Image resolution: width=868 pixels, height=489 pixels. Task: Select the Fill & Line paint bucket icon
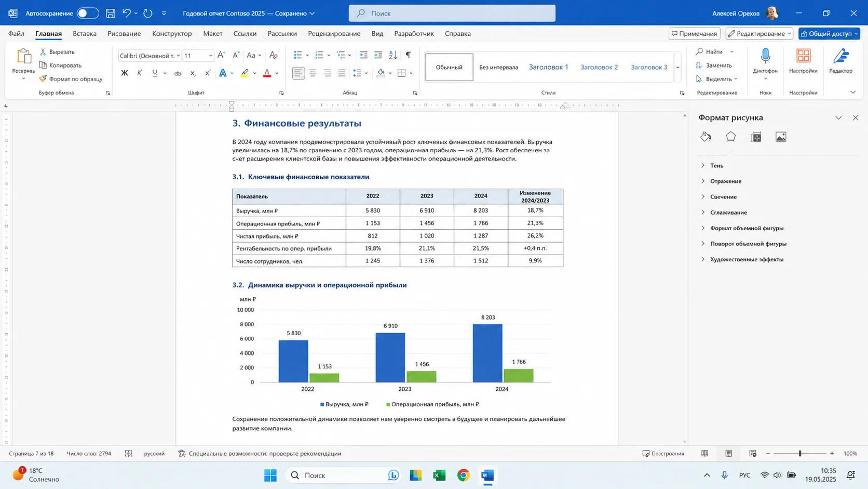click(x=706, y=137)
